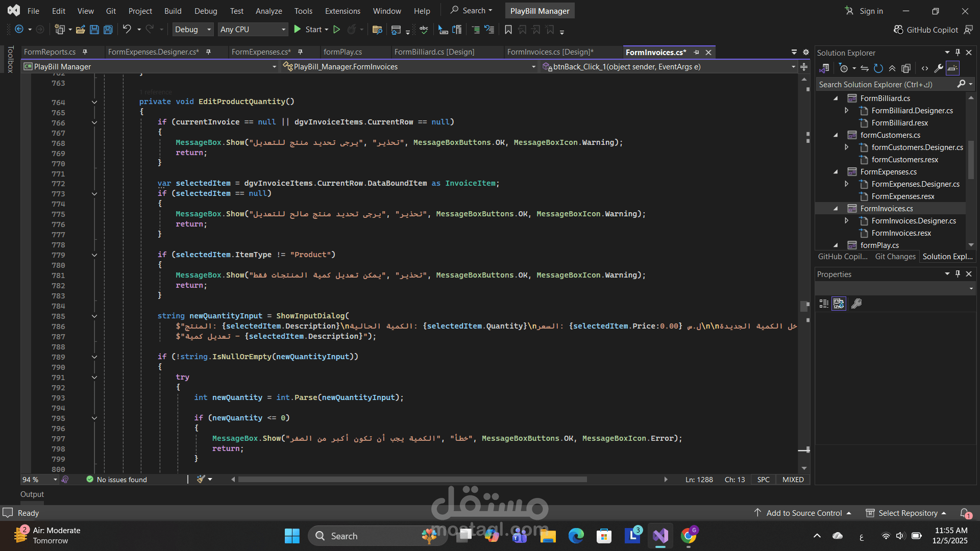Viewport: 980px width, 551px height.
Task: Open the Debug configuration dropdown
Action: [x=193, y=30]
